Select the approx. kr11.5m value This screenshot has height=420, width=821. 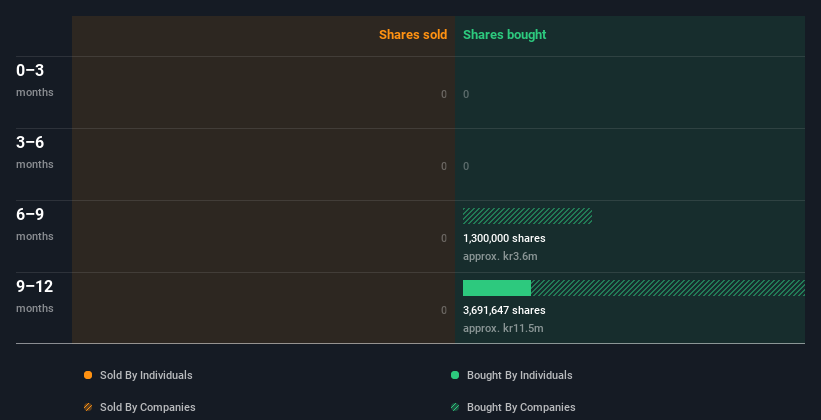[503, 329]
